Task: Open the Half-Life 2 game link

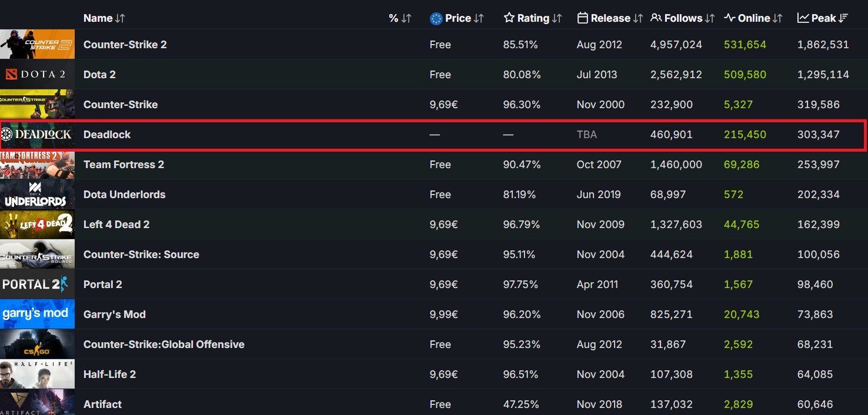Action: 109,374
